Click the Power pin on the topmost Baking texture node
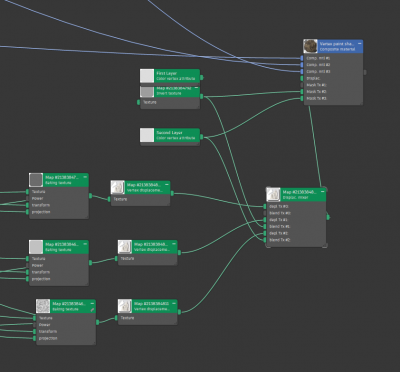The width and height of the screenshot is (400, 372). pos(28,198)
